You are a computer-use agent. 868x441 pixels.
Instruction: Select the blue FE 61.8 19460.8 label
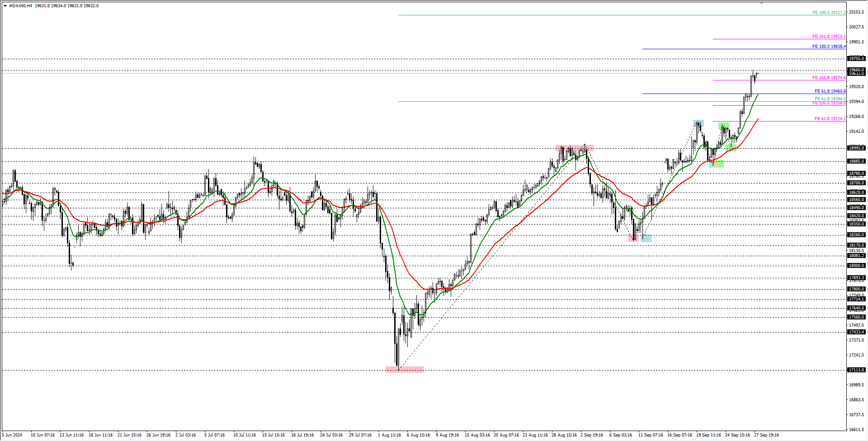click(x=830, y=91)
